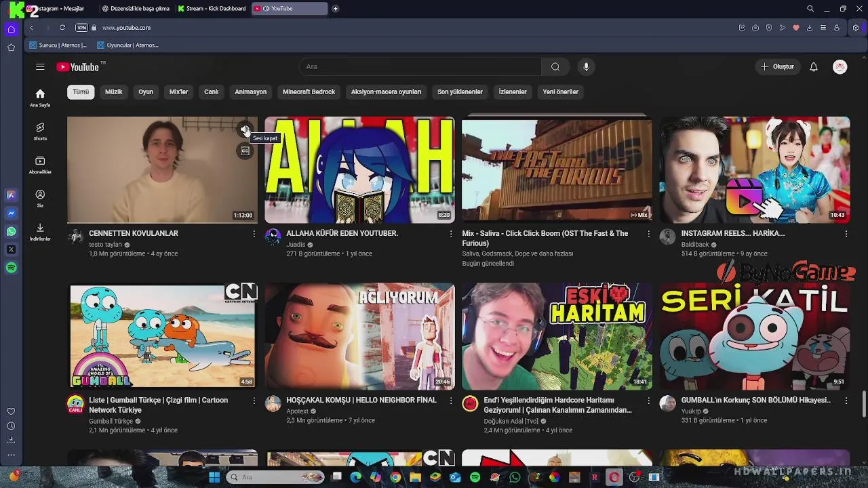Open more options for Gumball Türkçe Liste

[254, 401]
